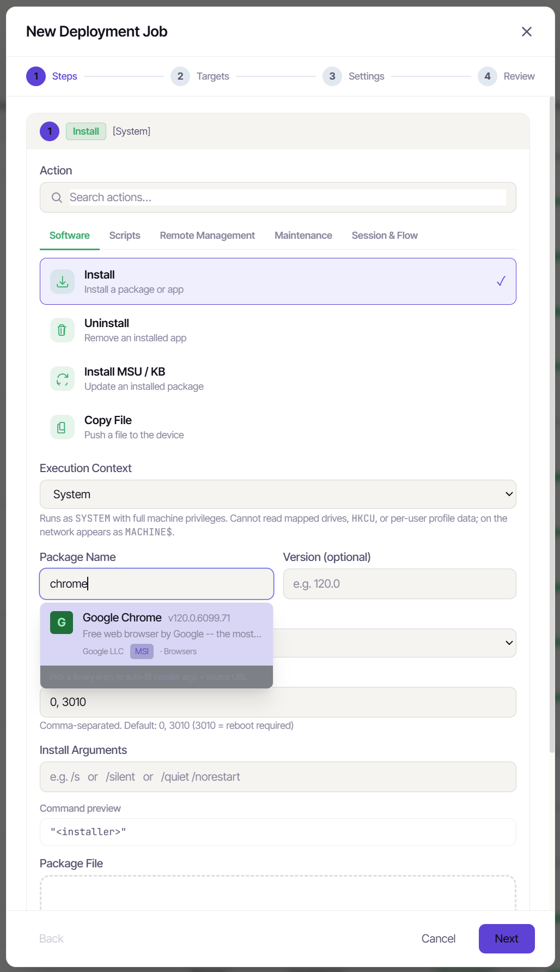Select the Install MSU / KB action
Screen dimensions: 560x972
point(278,378)
